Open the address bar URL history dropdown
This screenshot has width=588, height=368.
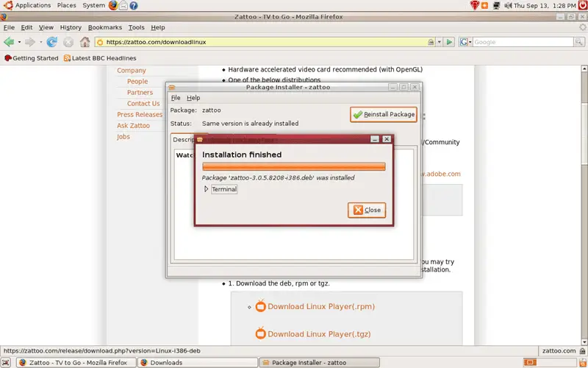coord(439,42)
